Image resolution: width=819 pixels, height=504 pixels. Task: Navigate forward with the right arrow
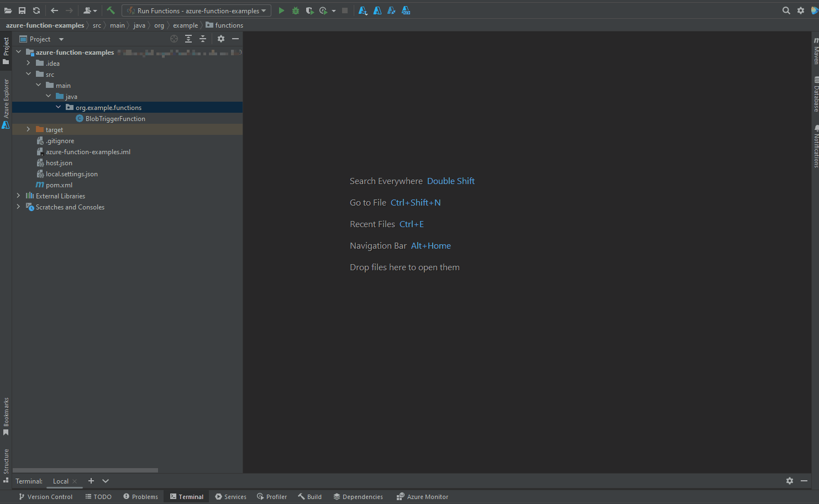69,11
